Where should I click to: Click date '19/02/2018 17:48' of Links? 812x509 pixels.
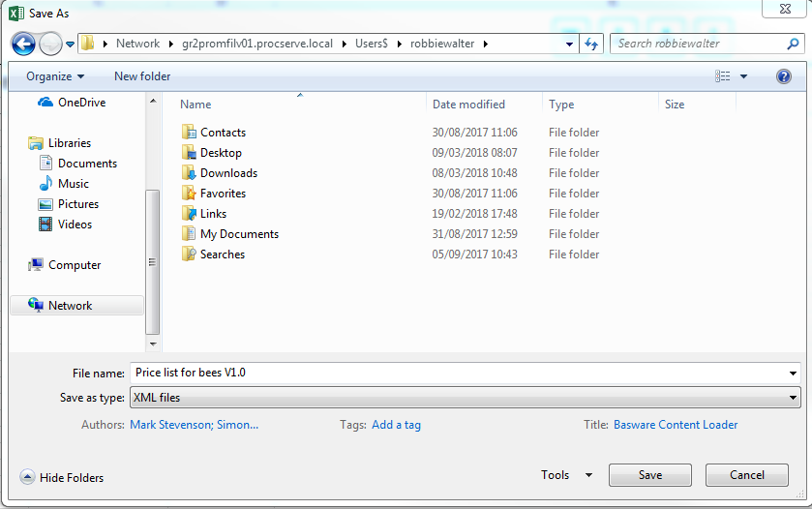point(474,213)
